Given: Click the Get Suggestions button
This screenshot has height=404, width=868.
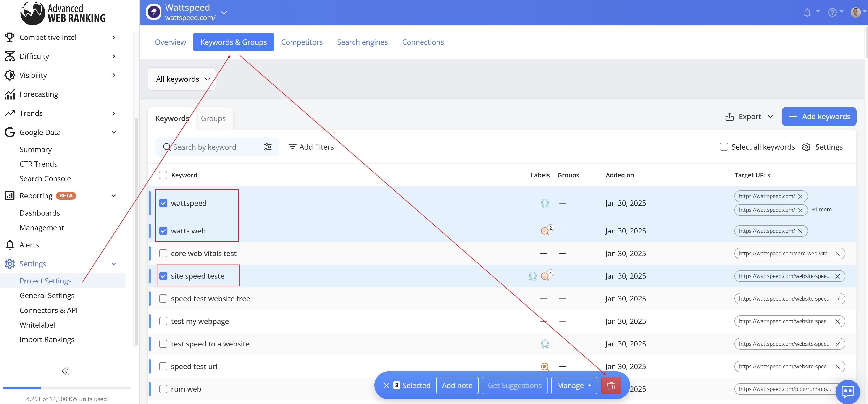Looking at the screenshot, I should (515, 386).
